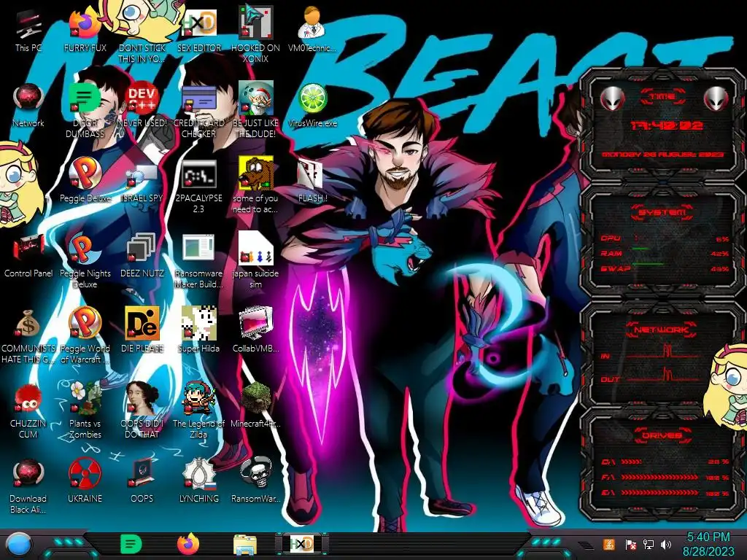Open Download Black Ali shortcut

tap(28, 486)
